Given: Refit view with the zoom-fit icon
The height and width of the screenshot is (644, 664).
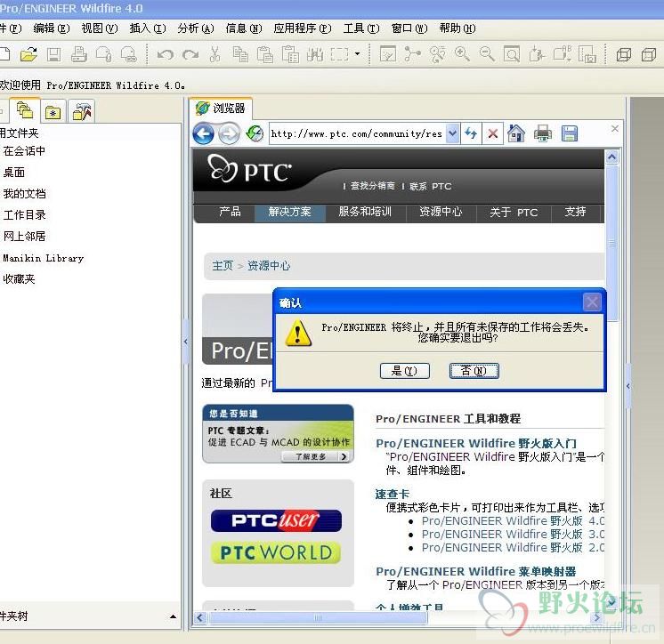Looking at the screenshot, I should click(x=512, y=54).
